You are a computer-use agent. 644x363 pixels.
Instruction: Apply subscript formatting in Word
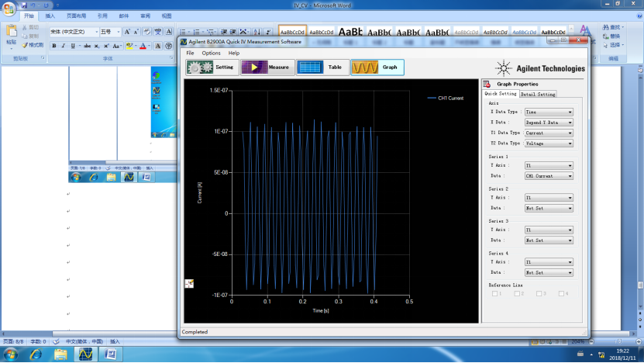[x=97, y=46]
